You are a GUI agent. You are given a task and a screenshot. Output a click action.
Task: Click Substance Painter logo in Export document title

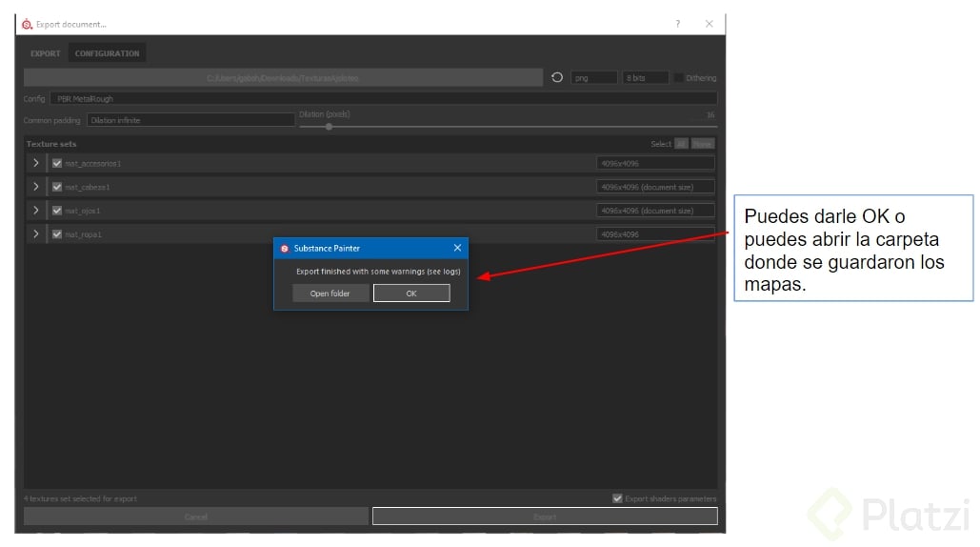tap(27, 25)
